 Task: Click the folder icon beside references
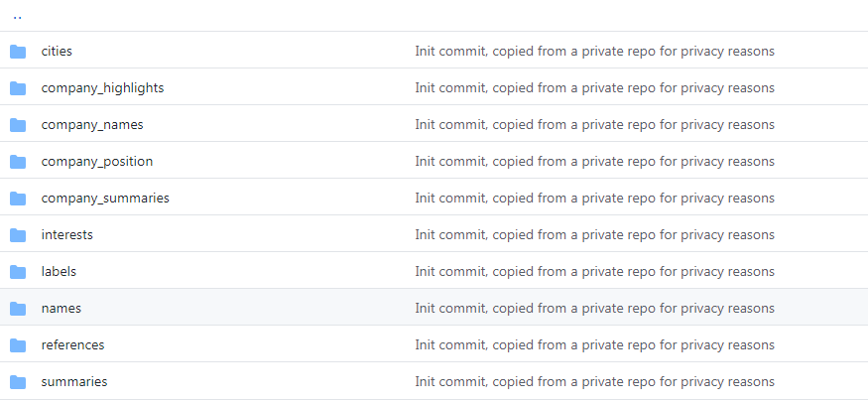[18, 345]
